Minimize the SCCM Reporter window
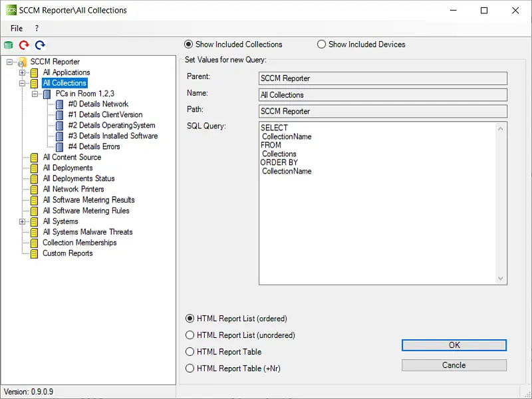Screen dimensions: 532x399 (x=454, y=11)
